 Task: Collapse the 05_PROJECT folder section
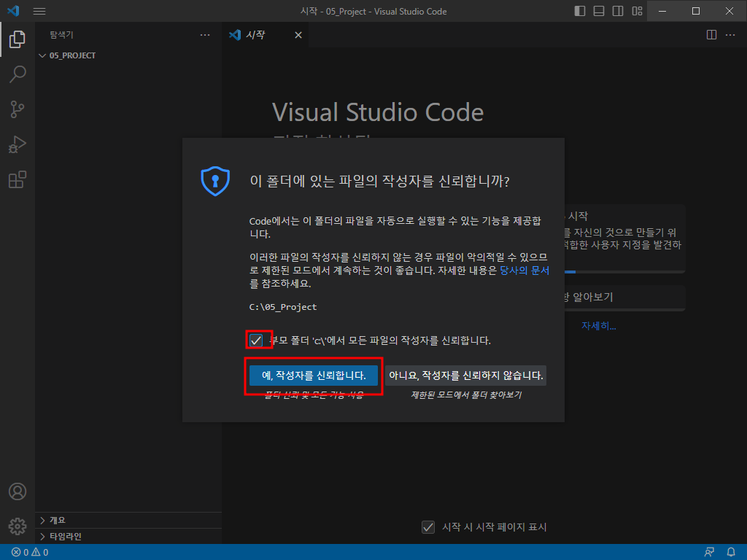[x=128, y=55]
